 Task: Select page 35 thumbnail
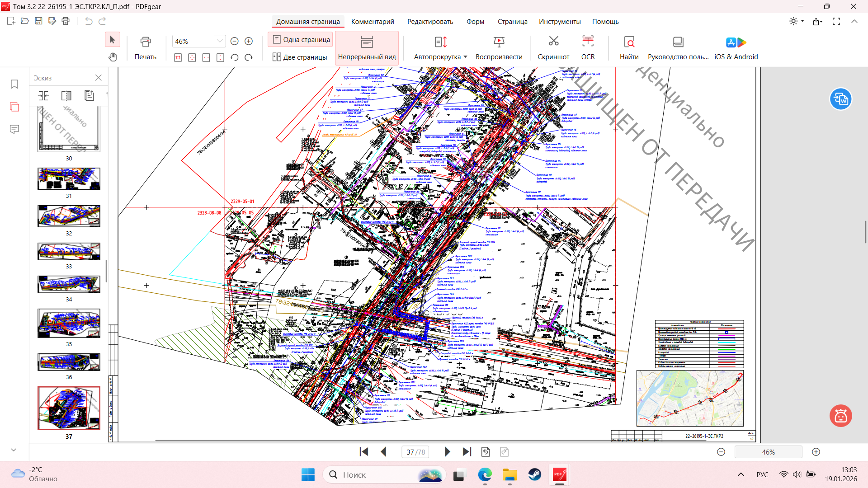point(69,324)
